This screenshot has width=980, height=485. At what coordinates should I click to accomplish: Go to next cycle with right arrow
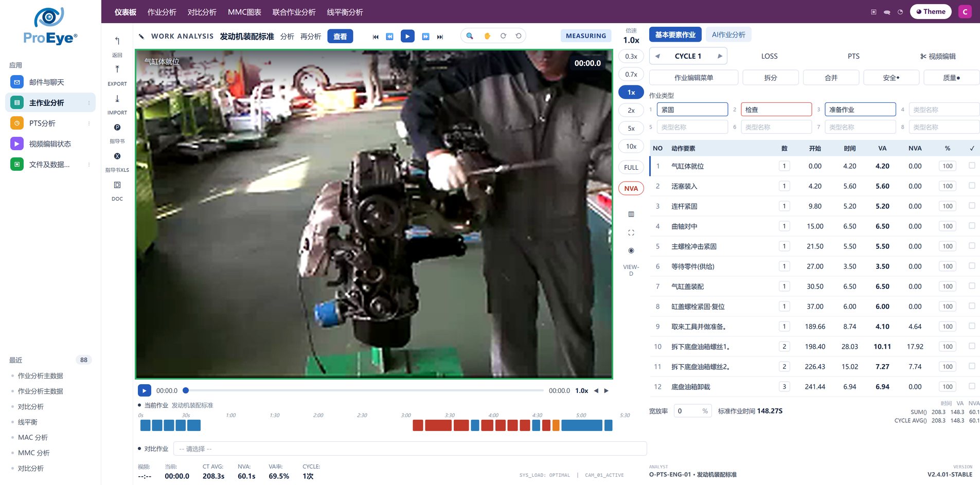point(720,56)
